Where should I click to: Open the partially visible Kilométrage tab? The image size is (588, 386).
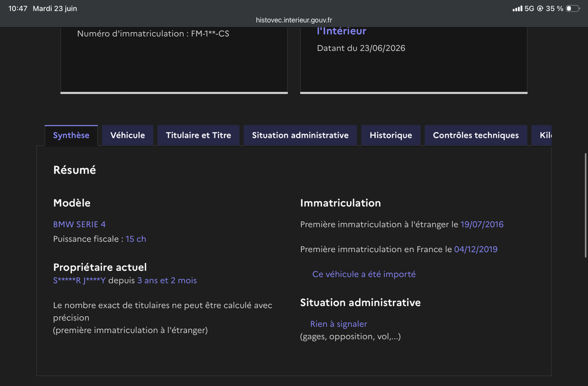541,135
